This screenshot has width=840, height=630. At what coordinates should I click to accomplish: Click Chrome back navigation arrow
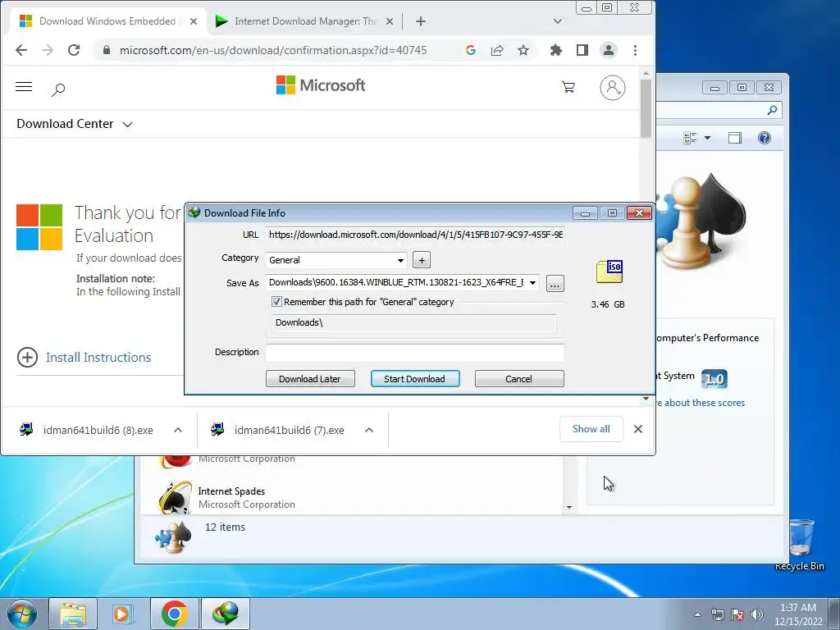point(21,50)
